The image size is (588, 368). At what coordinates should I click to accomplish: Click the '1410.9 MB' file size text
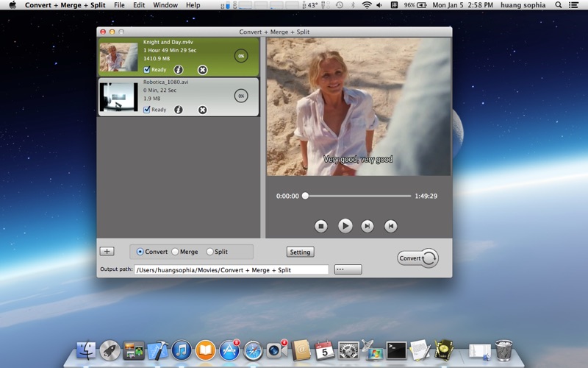(x=157, y=59)
